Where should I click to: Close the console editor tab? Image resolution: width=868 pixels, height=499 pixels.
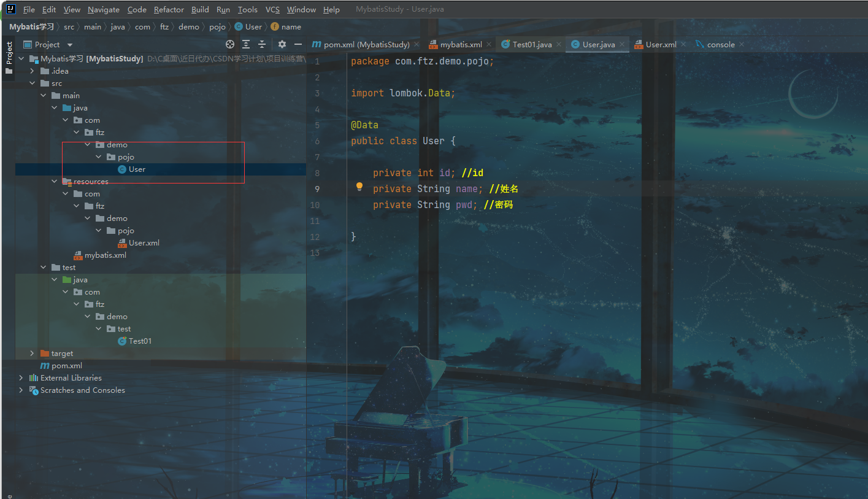[742, 44]
